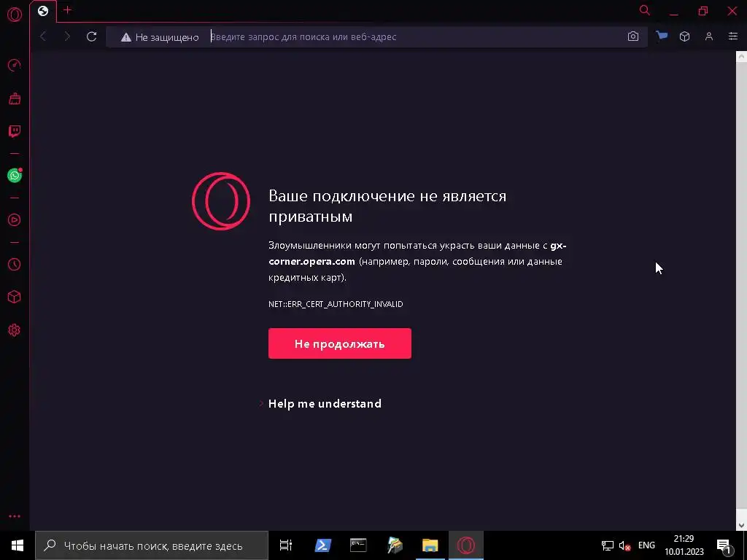
Task: Open the Player icon in sidebar
Action: tap(15, 219)
